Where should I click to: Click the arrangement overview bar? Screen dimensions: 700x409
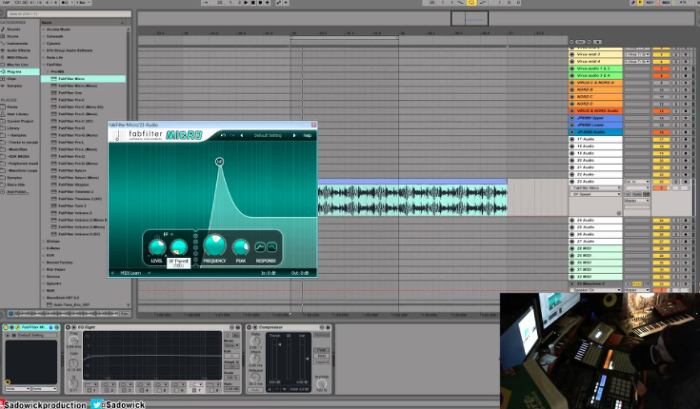[415, 18]
